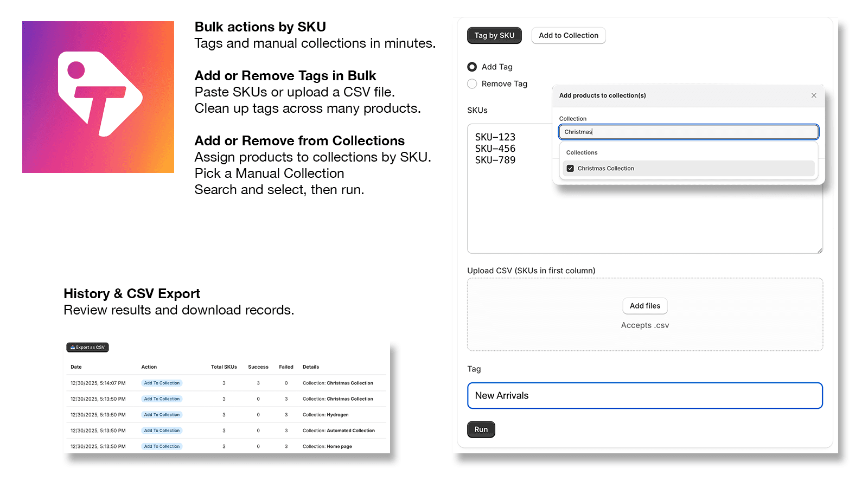Click the Add files button
This screenshot has height=488, width=868.
pos(645,306)
